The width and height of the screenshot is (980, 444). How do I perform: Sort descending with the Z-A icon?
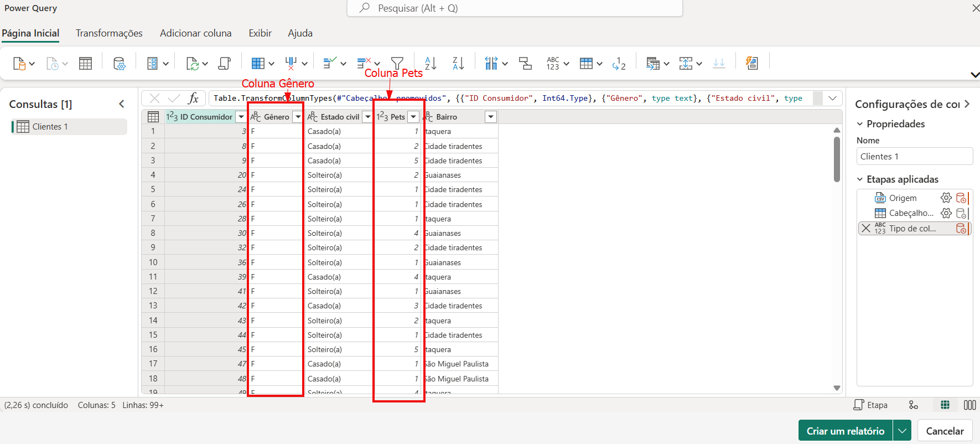tap(458, 64)
